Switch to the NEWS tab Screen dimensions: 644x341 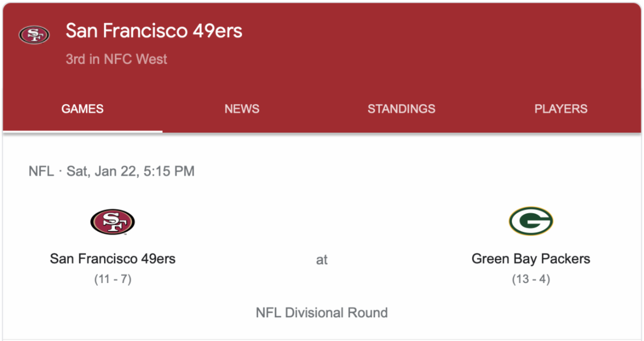pos(241,109)
